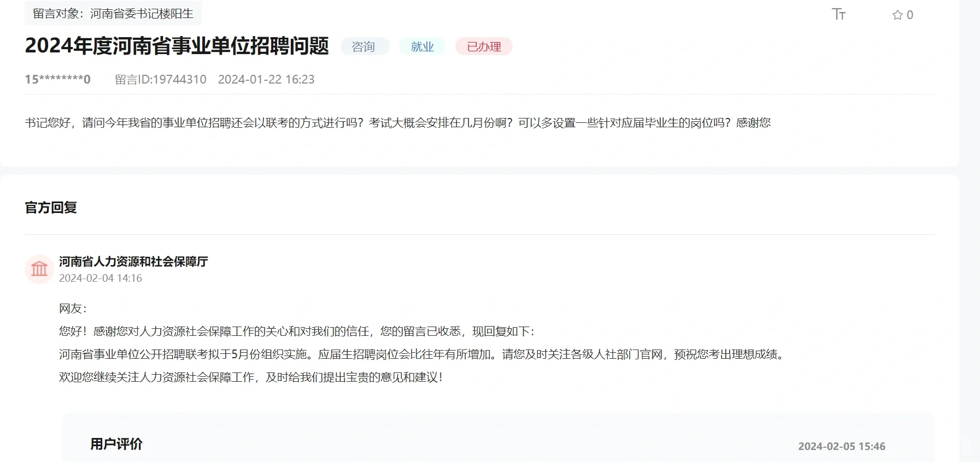
Task: Click the 留言ID:19744310 text
Action: click(161, 79)
